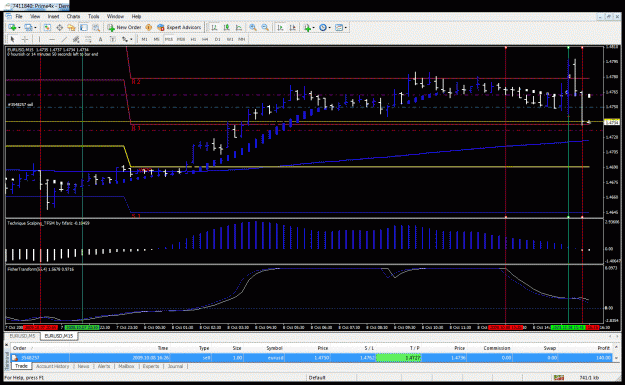Select the Cursor pointer tool
The height and width of the screenshot is (385, 625).
[12, 39]
